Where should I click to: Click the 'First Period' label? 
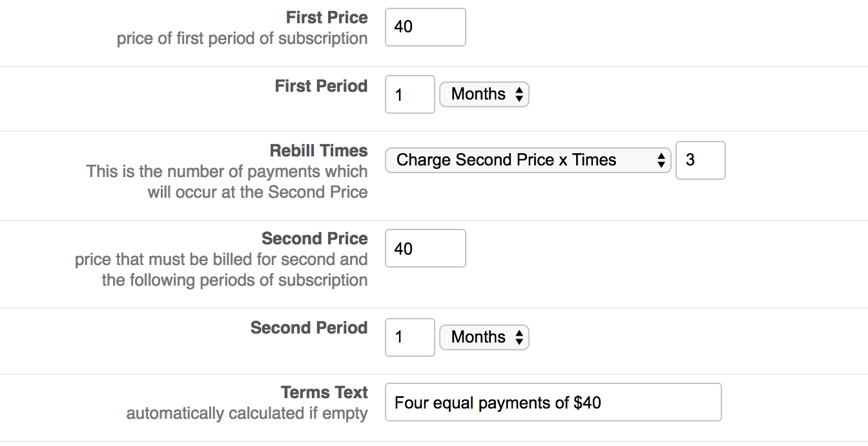(x=321, y=86)
